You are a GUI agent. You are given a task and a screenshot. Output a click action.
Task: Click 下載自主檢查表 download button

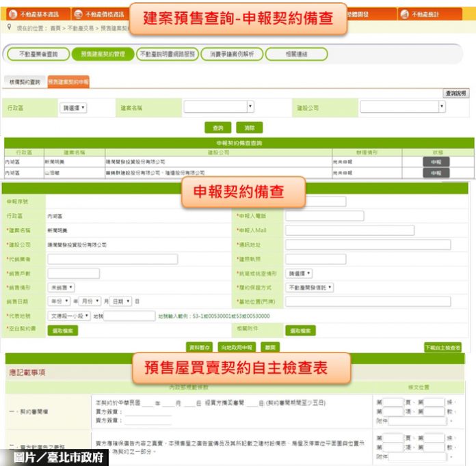click(442, 347)
